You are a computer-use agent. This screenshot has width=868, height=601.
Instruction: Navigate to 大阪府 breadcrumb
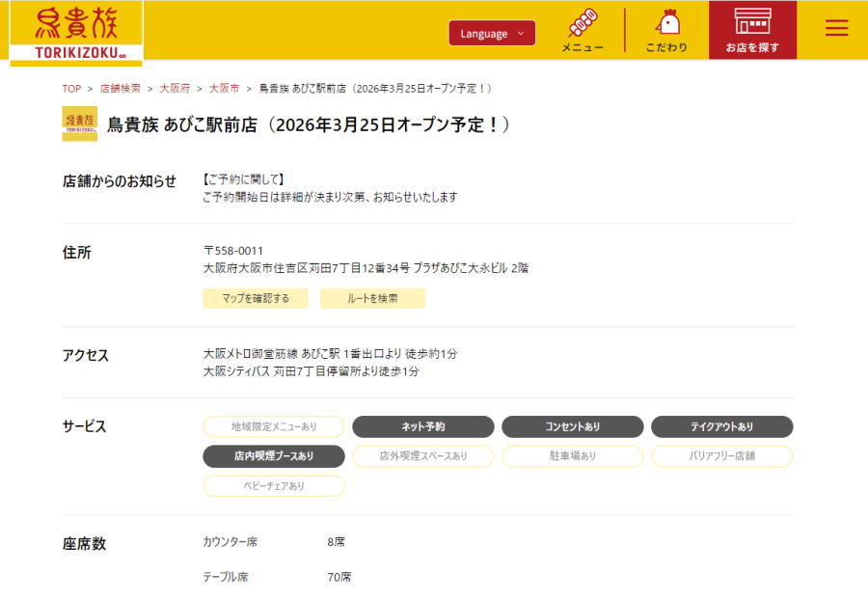coord(175,89)
